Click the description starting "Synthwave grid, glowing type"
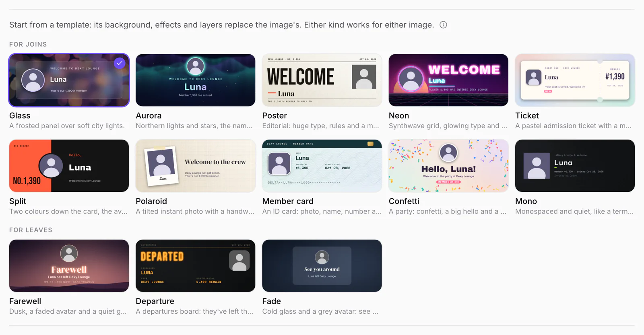Screen dimensions: 644x335 pos(448,126)
